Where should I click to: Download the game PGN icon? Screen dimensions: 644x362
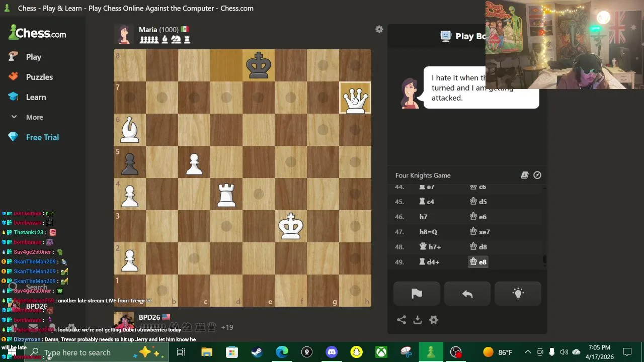coord(417,320)
